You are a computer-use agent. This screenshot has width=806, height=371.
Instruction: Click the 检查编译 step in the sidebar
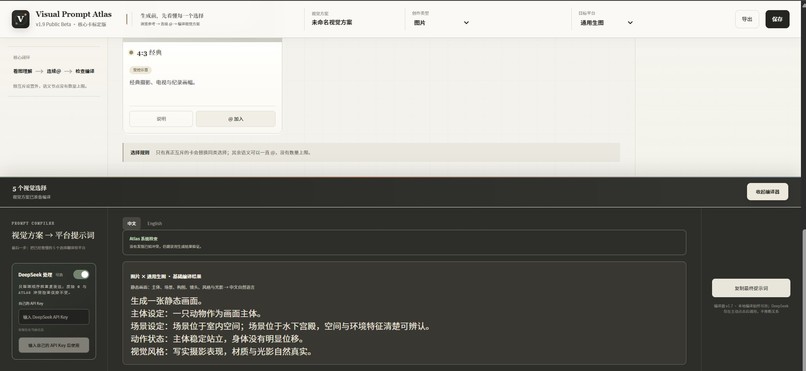pos(85,71)
